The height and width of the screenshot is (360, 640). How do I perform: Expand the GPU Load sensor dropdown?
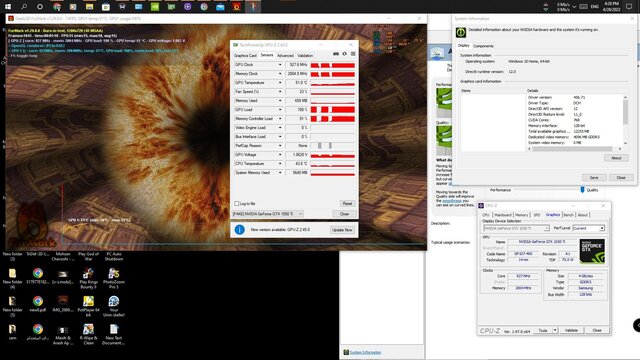point(280,110)
